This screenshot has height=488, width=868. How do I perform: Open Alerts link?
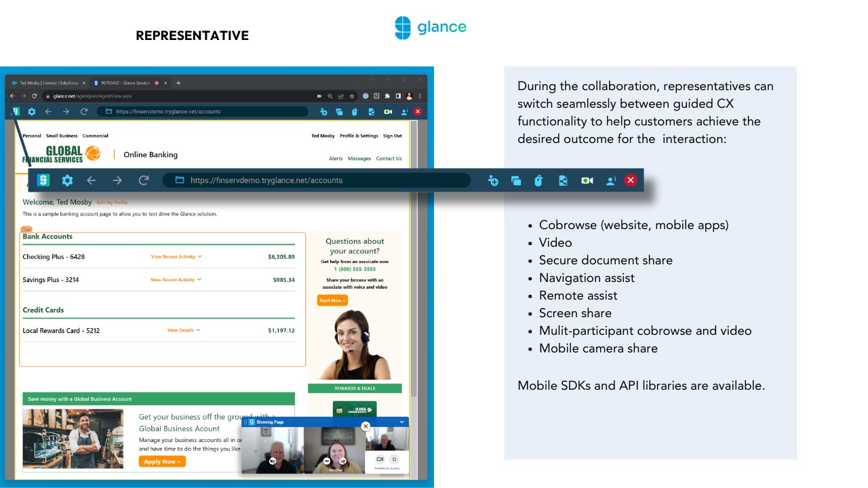(x=336, y=159)
